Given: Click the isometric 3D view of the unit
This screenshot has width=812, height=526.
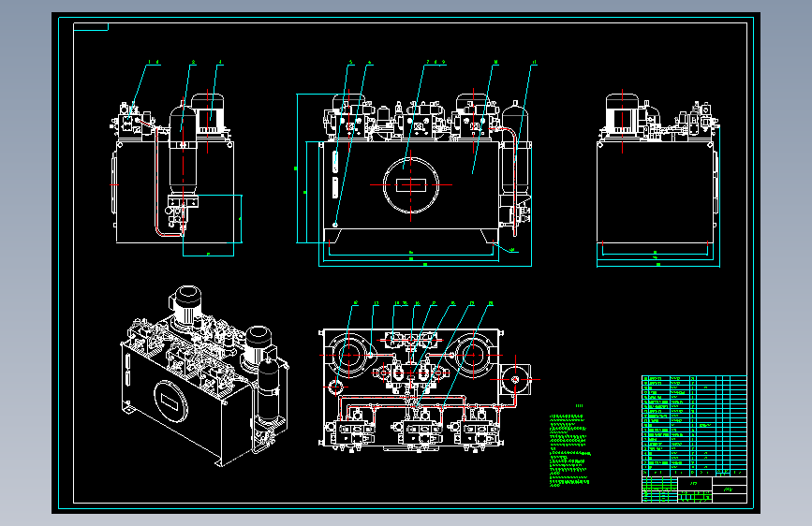Looking at the screenshot, I should point(204,375).
